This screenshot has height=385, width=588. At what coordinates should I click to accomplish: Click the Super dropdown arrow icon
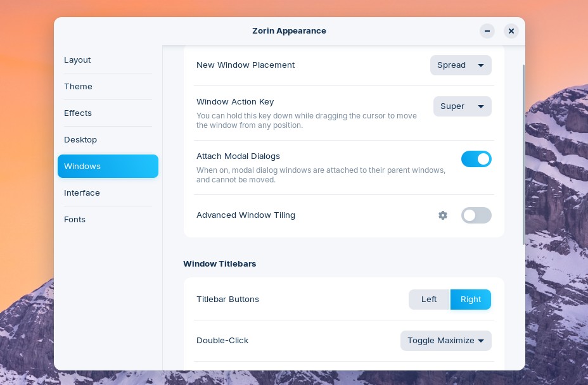[481, 106]
